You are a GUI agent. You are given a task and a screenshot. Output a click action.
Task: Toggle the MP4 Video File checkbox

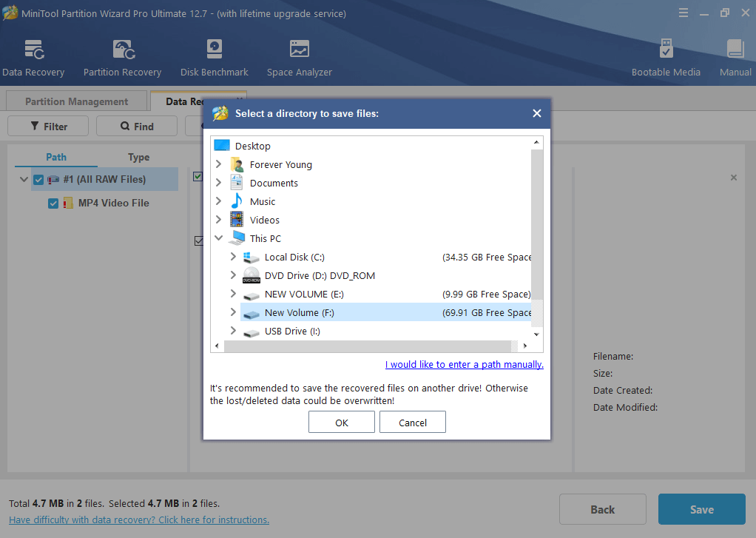pyautogui.click(x=53, y=204)
